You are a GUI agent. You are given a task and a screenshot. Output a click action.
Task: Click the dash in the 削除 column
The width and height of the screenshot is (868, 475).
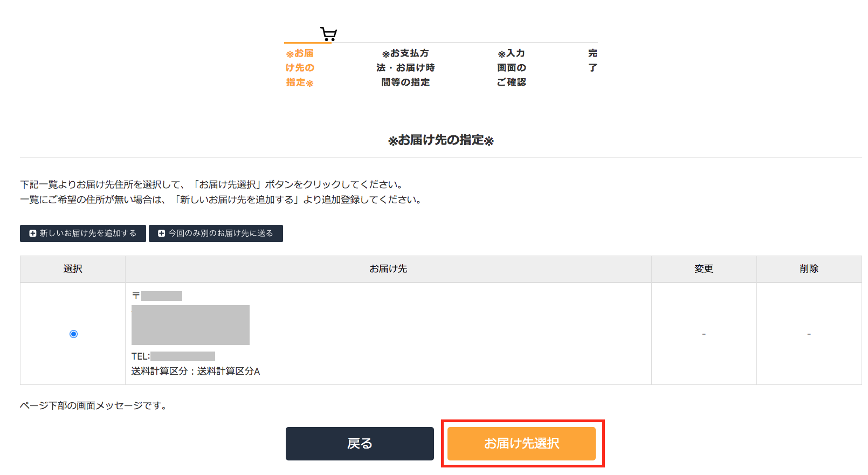coord(809,334)
